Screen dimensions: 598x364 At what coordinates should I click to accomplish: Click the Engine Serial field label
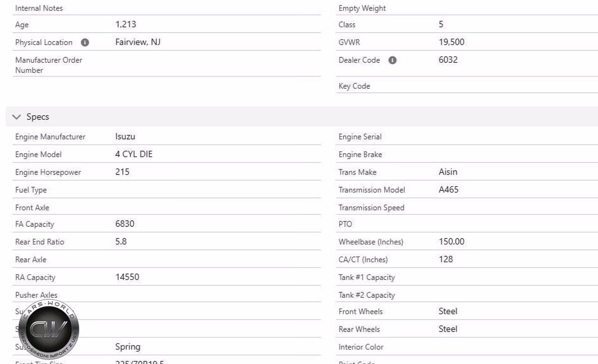(360, 137)
